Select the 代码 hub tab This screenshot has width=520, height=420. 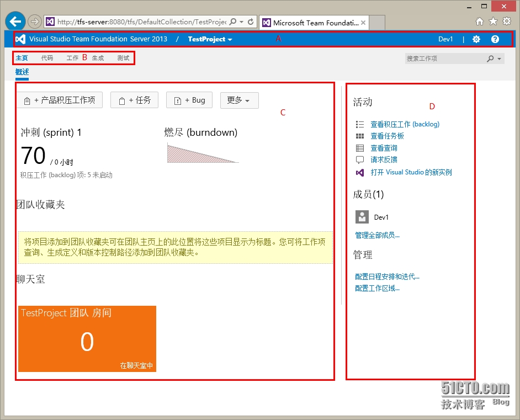[47, 58]
